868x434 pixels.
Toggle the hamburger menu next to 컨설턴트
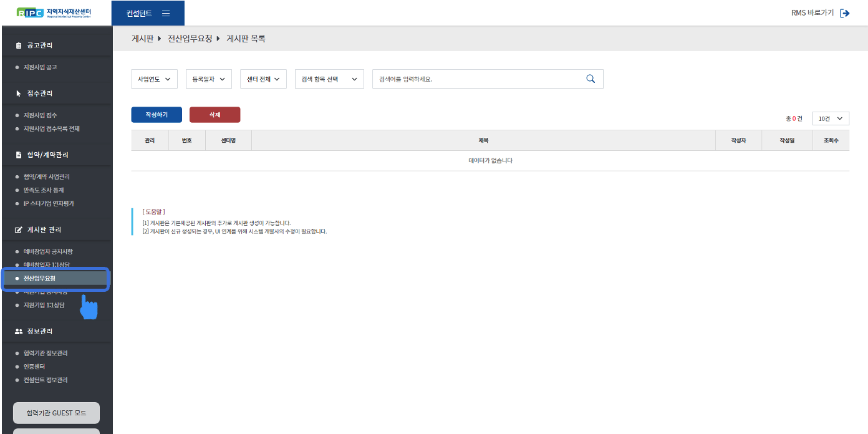(166, 13)
